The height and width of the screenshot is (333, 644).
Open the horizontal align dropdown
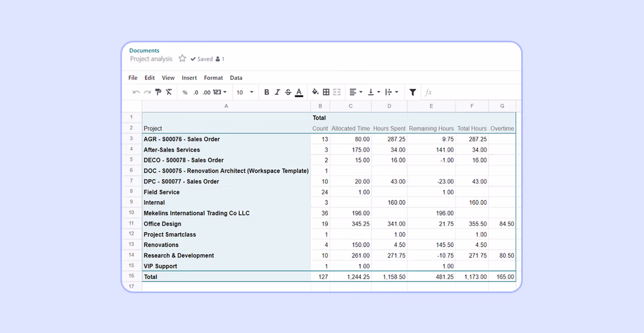(x=355, y=92)
